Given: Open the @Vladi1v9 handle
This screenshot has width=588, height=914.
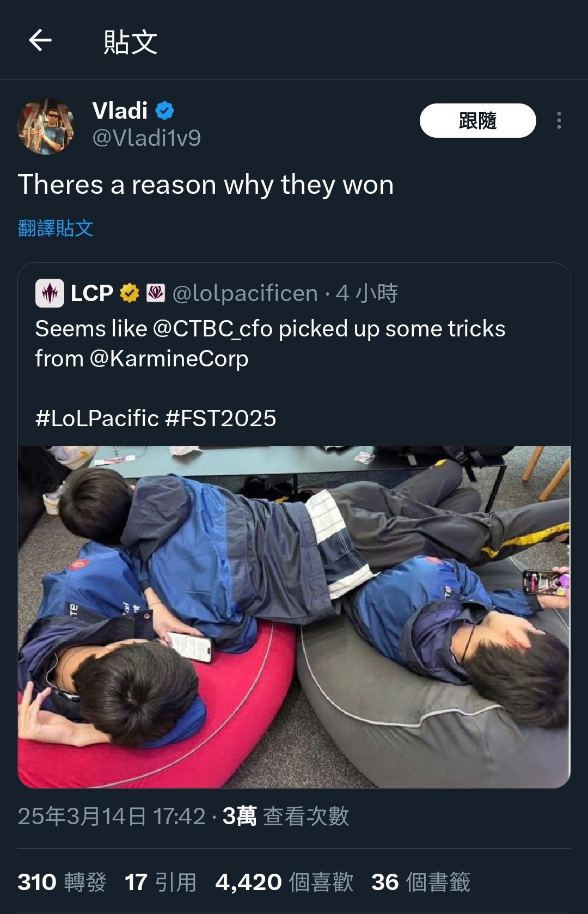Looking at the screenshot, I should pos(147,138).
